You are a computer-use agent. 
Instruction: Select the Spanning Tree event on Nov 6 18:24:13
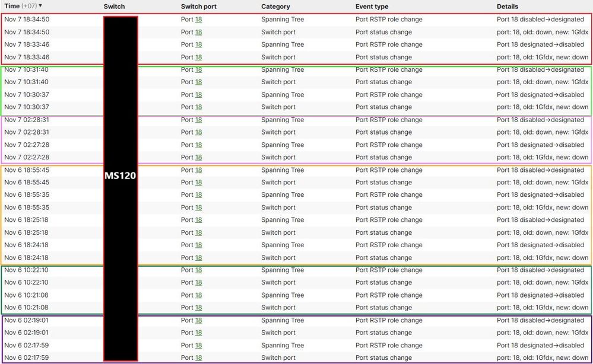point(282,245)
